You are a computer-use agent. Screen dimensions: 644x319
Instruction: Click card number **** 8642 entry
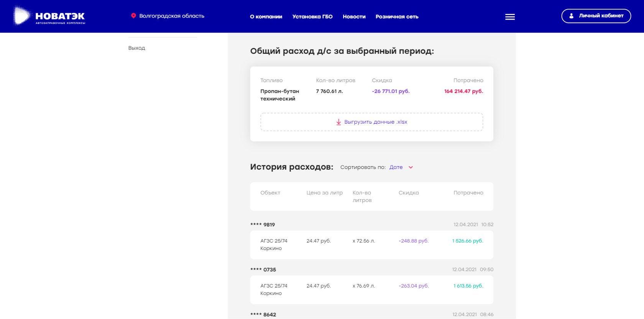[263, 314]
